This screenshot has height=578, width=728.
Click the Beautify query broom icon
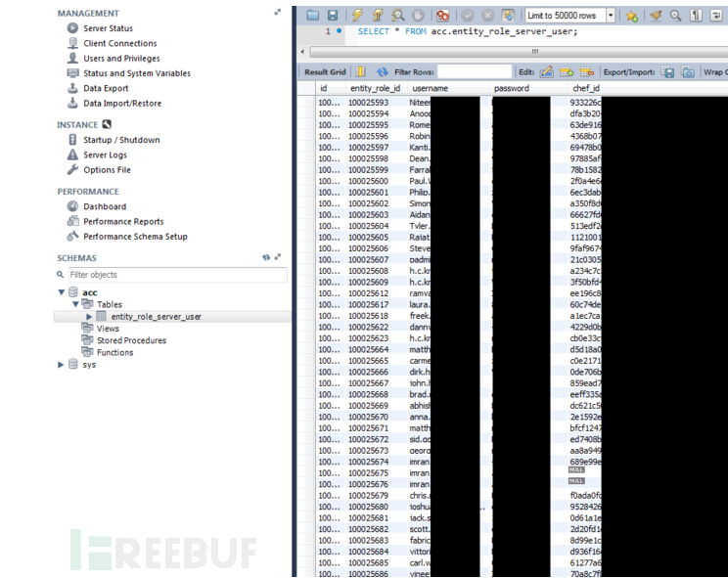click(655, 16)
